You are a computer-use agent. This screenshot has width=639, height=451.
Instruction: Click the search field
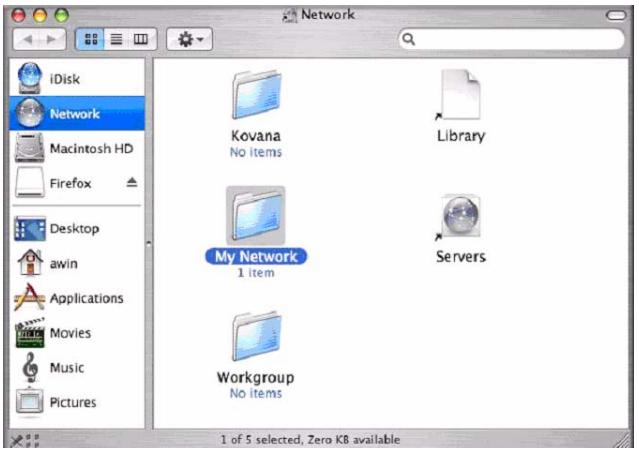(x=511, y=39)
